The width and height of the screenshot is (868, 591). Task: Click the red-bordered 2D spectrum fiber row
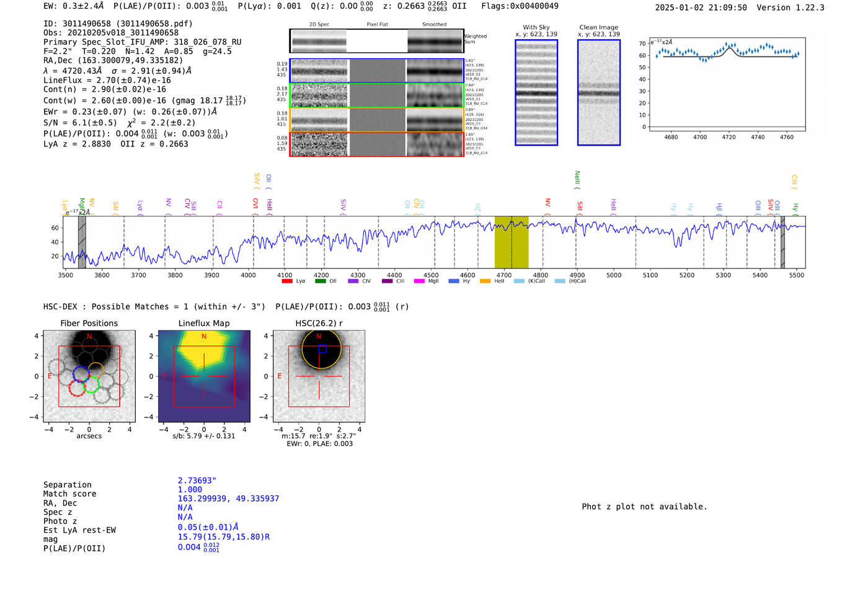[x=376, y=144]
